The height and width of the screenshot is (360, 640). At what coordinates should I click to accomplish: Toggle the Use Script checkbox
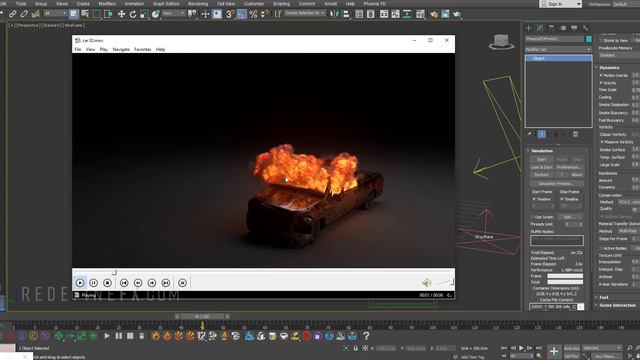(533, 217)
